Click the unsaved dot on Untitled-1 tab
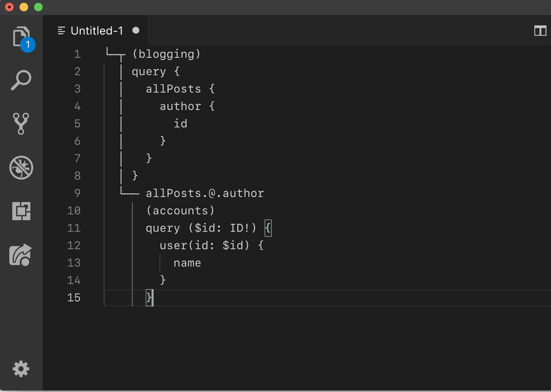This screenshot has width=551, height=392. pos(136,30)
